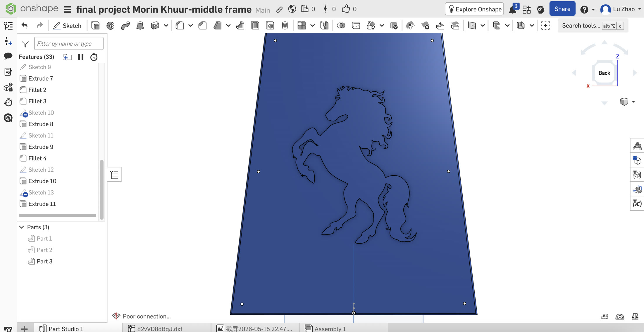
Task: Toggle the variable table panel icon
Action: pos(637,203)
